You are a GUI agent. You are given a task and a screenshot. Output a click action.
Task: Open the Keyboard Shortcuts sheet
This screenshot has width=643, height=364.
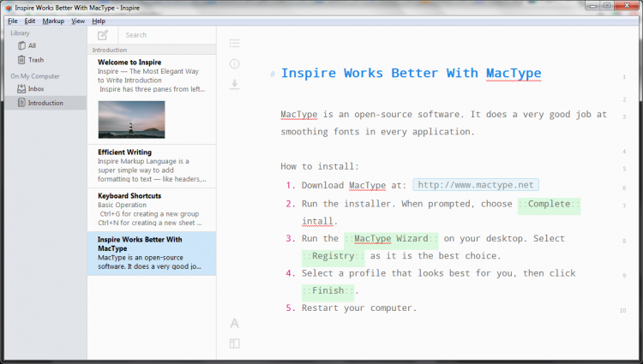tap(152, 210)
